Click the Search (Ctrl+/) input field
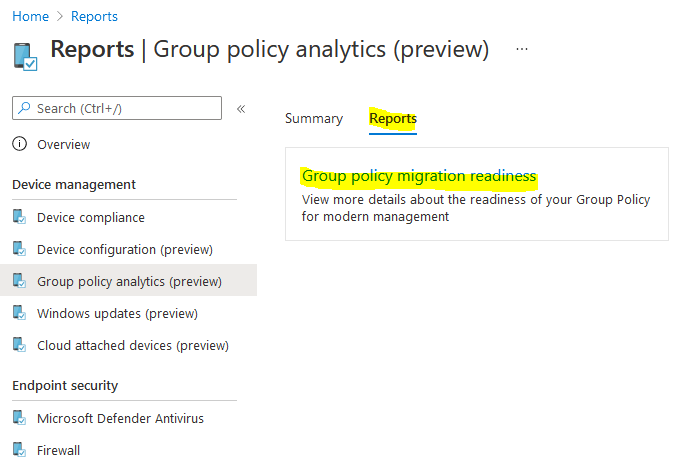Image resolution: width=695 pixels, height=467 pixels. click(x=125, y=108)
